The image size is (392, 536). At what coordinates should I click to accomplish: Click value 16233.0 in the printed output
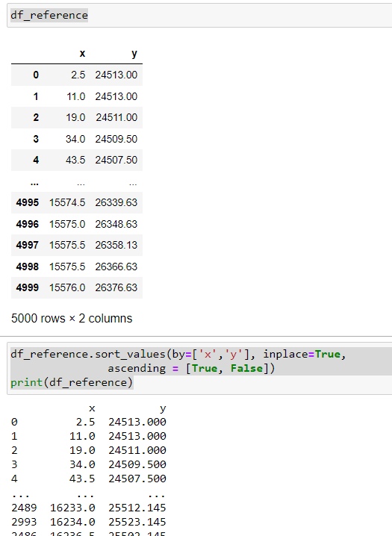pyautogui.click(x=72, y=508)
